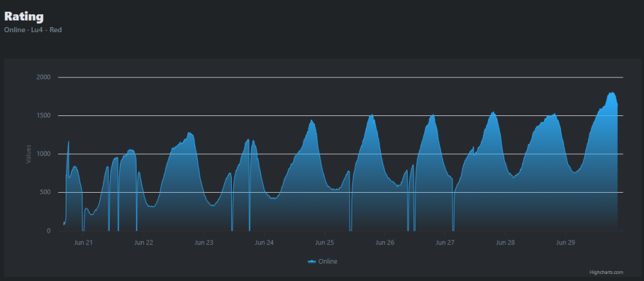
Task: Click the Jun 23 x-axis label
Action: [204, 243]
